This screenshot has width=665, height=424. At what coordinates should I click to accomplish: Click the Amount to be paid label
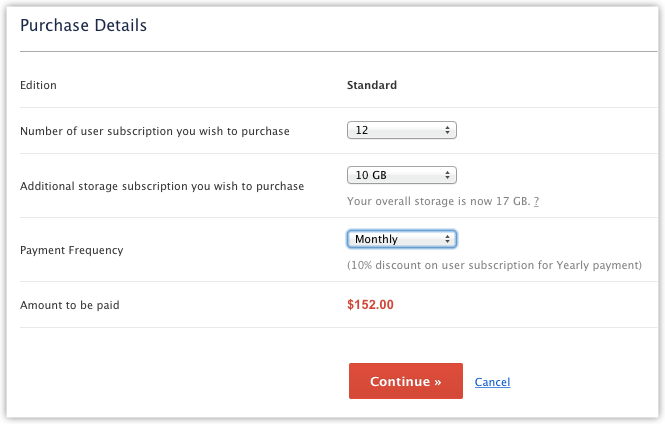69,304
